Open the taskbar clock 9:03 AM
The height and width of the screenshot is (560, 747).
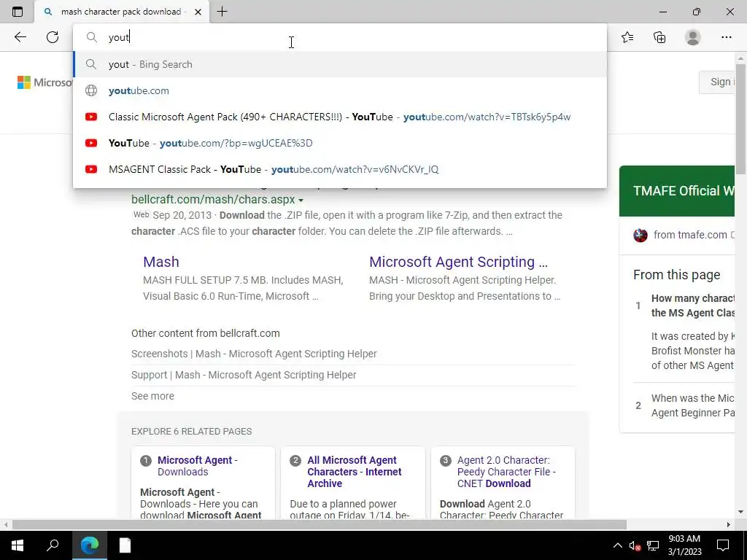click(x=684, y=545)
